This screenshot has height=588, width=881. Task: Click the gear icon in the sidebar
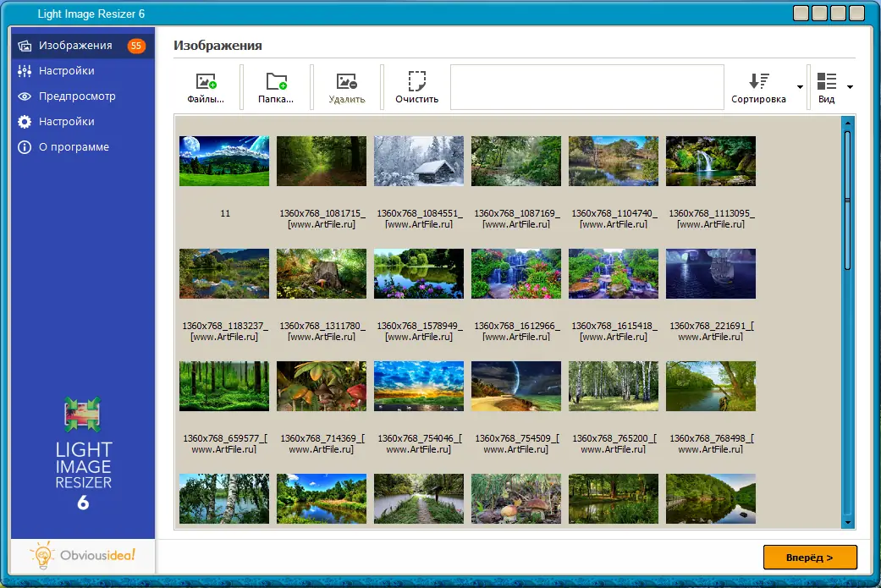(25, 121)
